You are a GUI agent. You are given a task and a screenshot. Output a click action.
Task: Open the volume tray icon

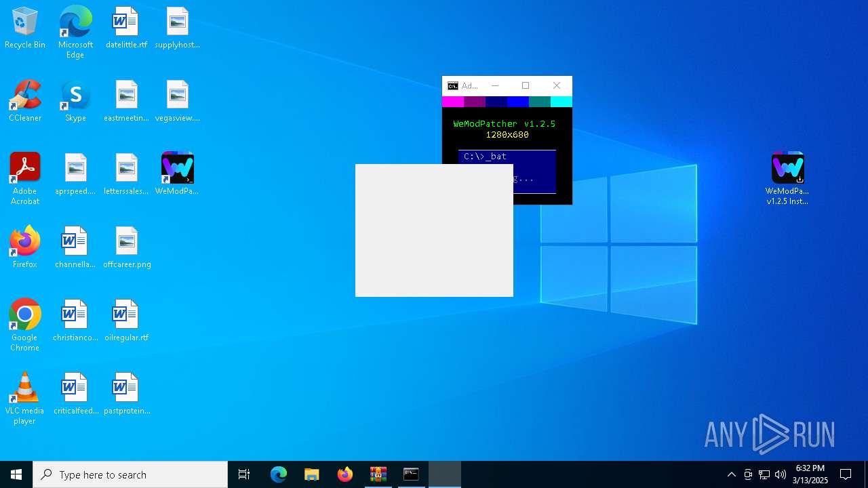coord(781,474)
